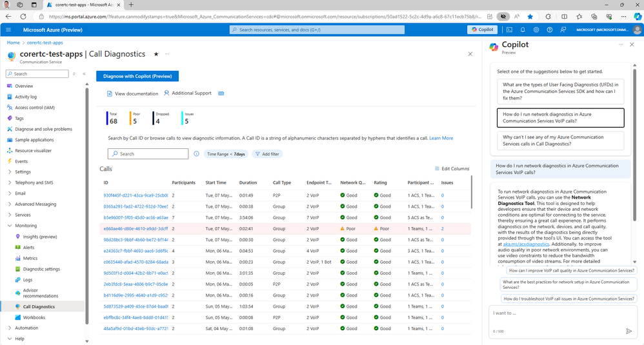Click the feedback icon after Additional Support
The height and width of the screenshot is (345, 644).
tap(221, 94)
